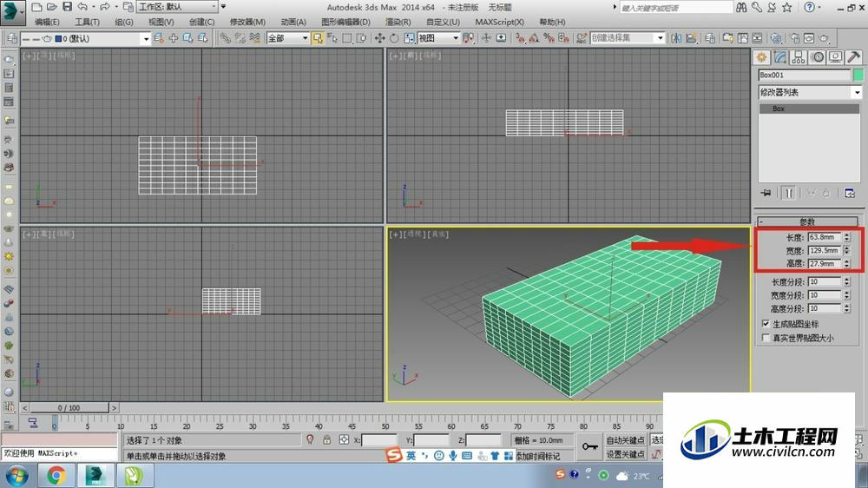Click the 高度分段 spinner arrows
Screen dimensions: 868x488
point(847,308)
